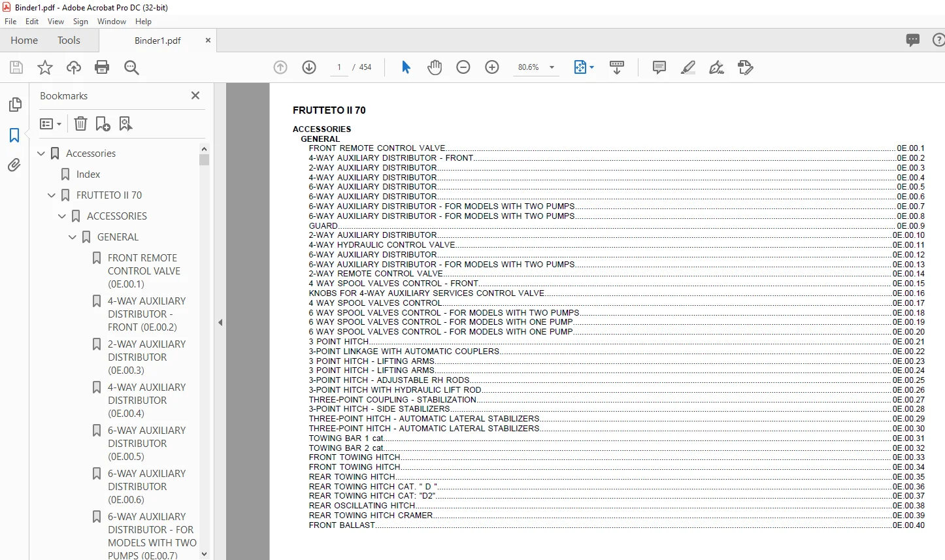The height and width of the screenshot is (560, 945).
Task: Open the FRONT REMOTE CONTROL VALVE index entry
Action: [616, 148]
